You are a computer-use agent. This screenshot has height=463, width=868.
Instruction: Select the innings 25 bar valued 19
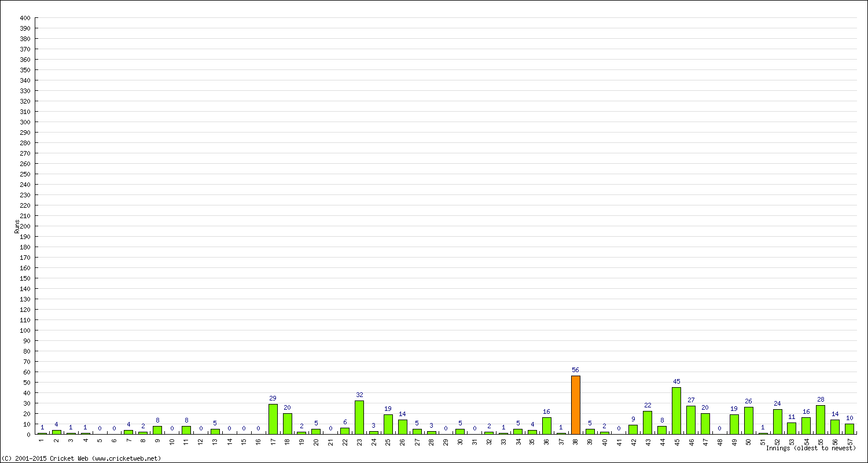click(x=388, y=424)
